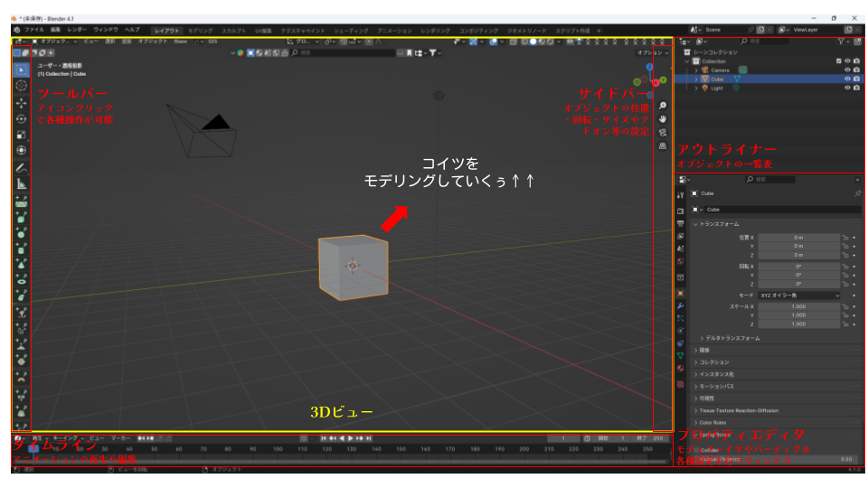The height and width of the screenshot is (488, 868).
Task: Hide the Camera with its eye icon
Action: tap(845, 70)
